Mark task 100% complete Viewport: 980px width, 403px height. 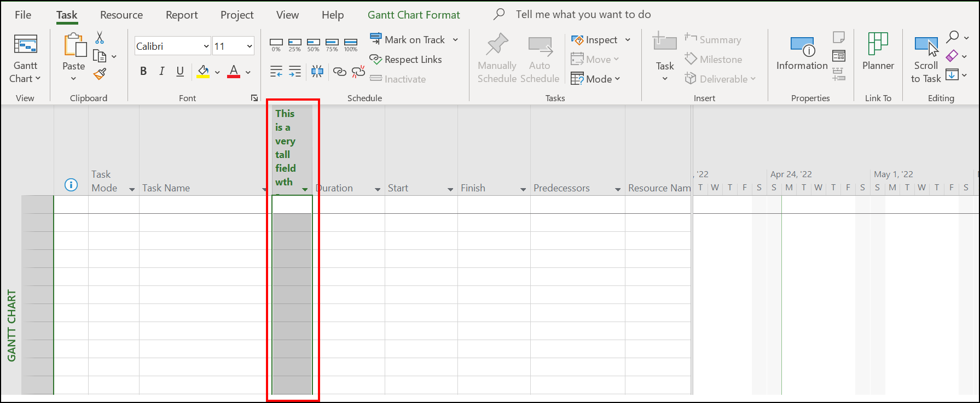(351, 45)
